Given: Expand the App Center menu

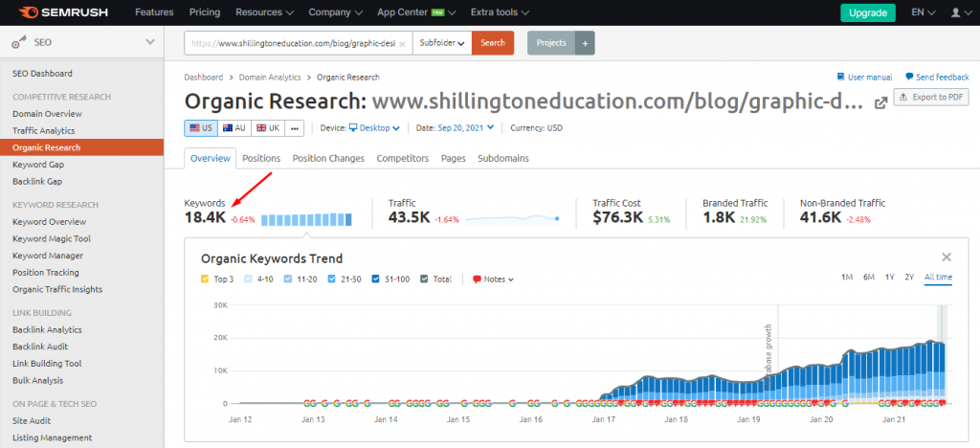Looking at the screenshot, I should pyautogui.click(x=416, y=12).
